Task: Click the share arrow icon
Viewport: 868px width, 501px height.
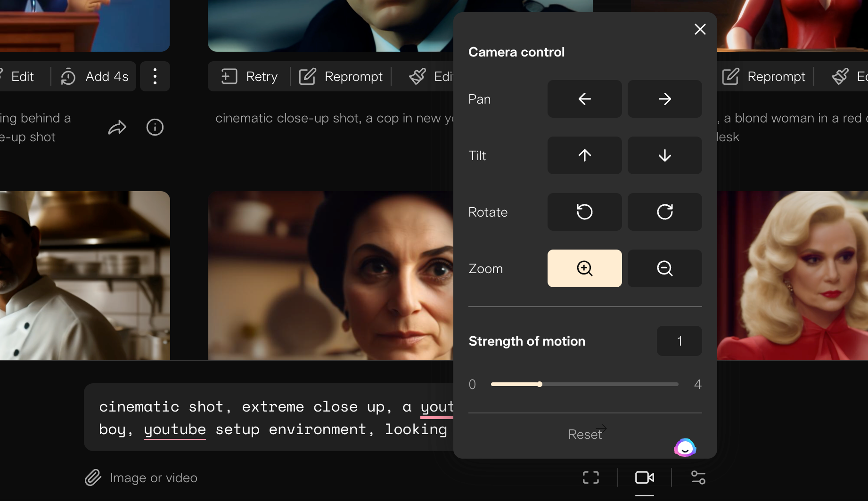Action: pyautogui.click(x=117, y=127)
